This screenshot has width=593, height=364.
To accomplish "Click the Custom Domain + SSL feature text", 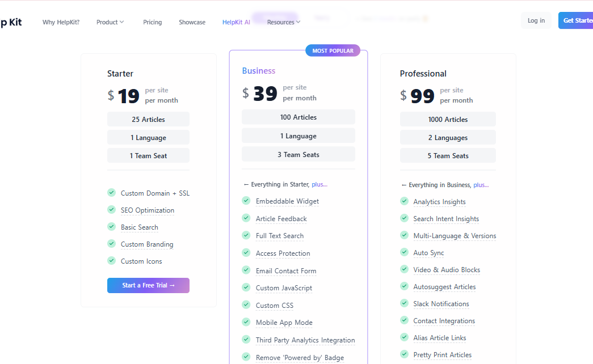I will coord(155,193).
